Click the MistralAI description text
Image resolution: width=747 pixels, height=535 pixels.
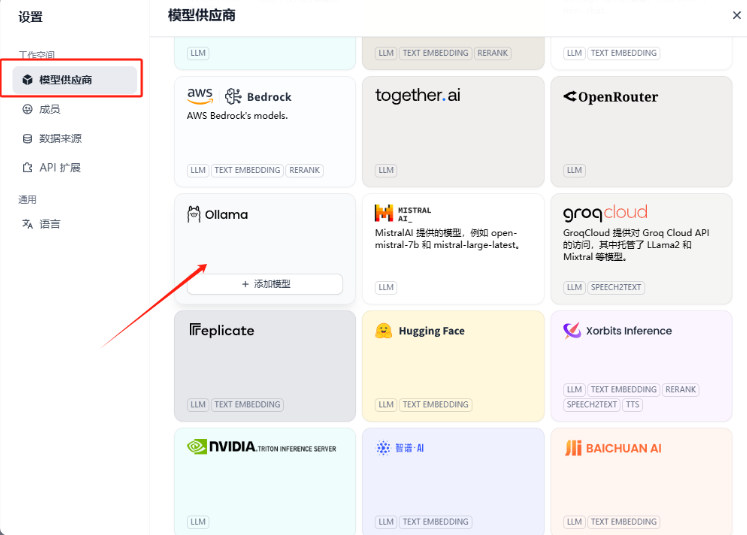point(447,239)
